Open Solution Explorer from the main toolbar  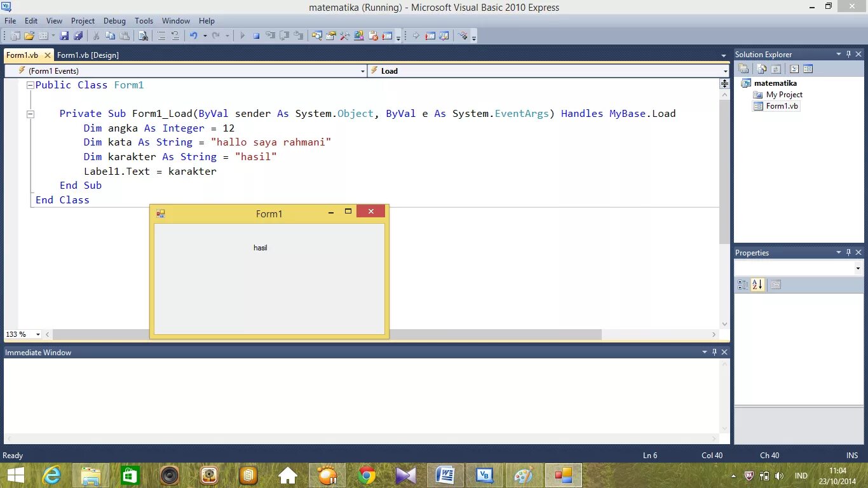click(316, 36)
